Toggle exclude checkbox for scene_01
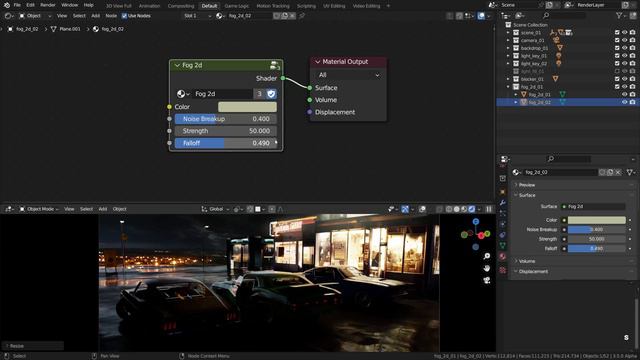640x360 pixels. pyautogui.click(x=617, y=33)
